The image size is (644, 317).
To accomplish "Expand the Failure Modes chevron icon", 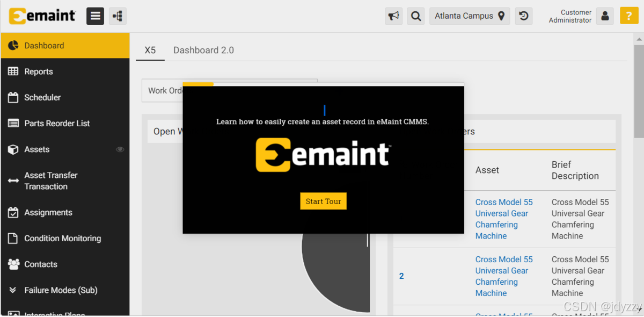I will tap(13, 290).
